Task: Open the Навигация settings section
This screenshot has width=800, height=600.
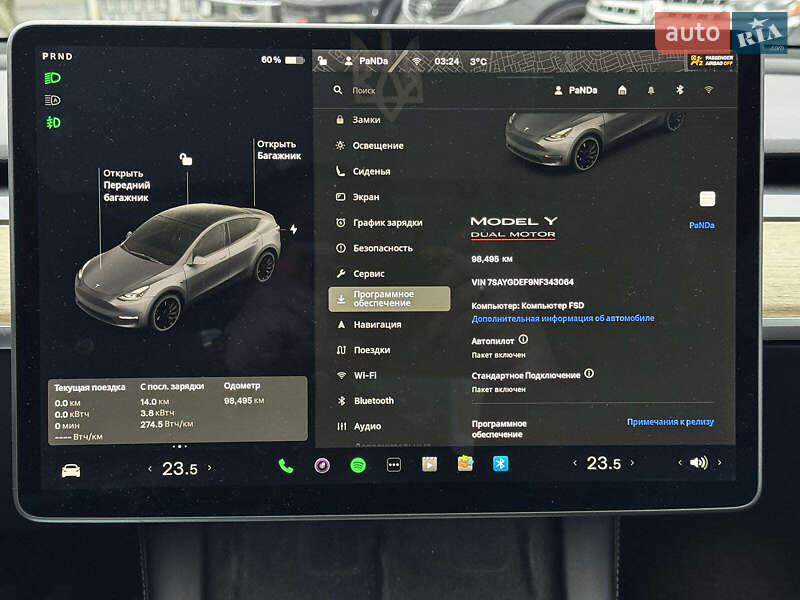Action: pos(378,324)
